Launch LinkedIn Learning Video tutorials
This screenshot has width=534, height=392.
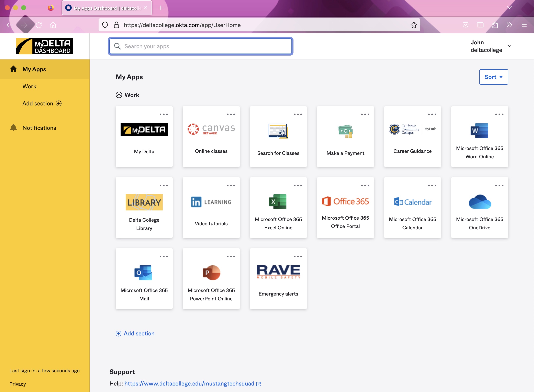tap(211, 208)
